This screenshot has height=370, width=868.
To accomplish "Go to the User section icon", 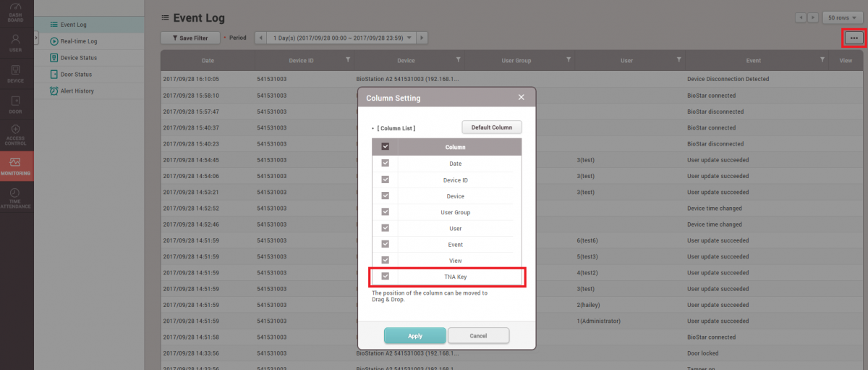I will tap(15, 43).
